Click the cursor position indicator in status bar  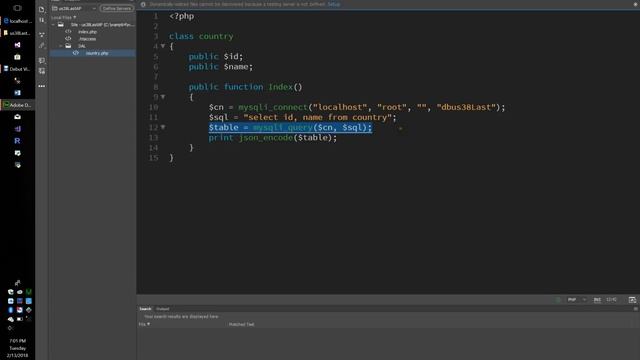click(611, 300)
